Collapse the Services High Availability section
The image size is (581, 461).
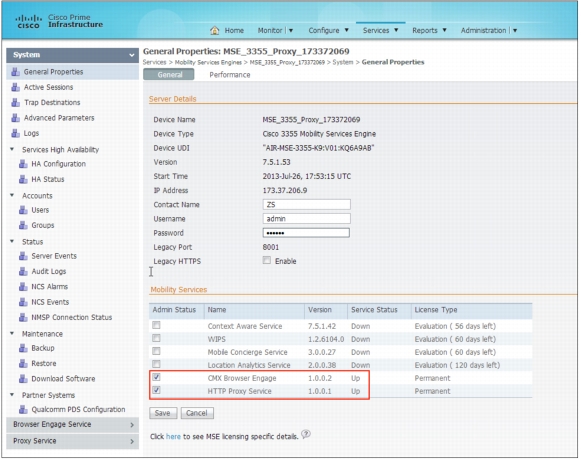tap(12, 149)
